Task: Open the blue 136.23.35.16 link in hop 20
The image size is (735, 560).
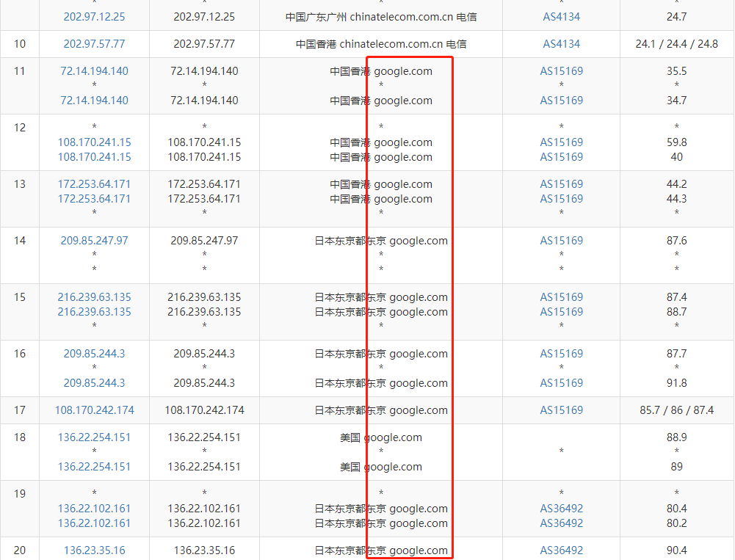Action: pos(94,550)
